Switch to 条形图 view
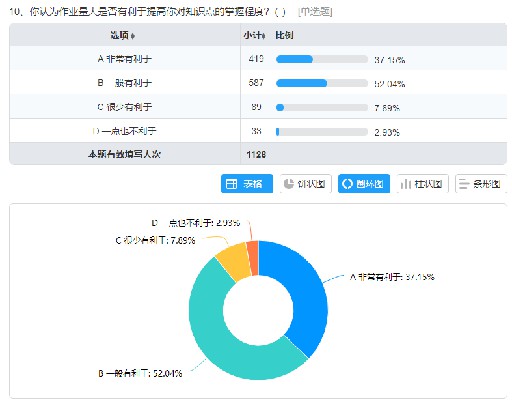Viewport: 512px width, 400px height. 481,184
